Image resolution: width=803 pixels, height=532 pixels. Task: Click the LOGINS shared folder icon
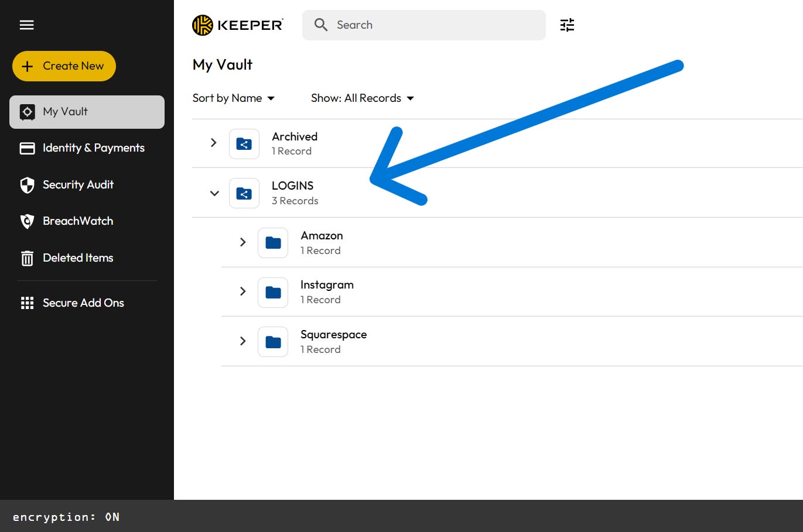244,193
